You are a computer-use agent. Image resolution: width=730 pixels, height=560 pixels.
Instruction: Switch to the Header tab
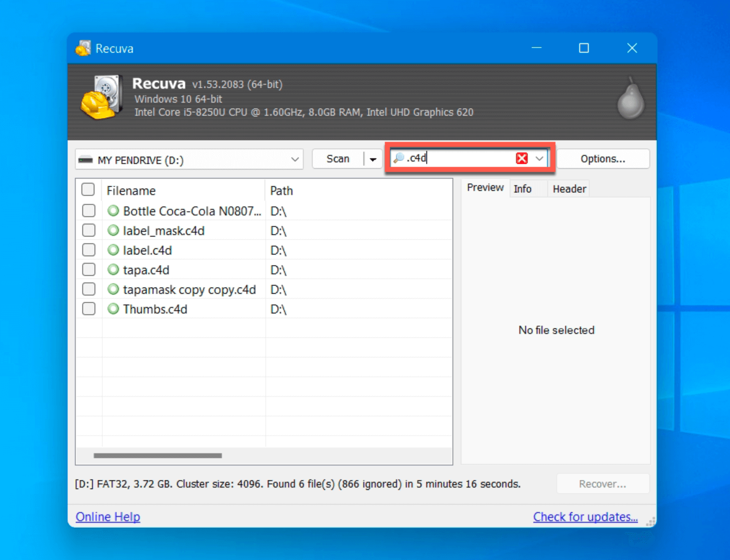click(569, 189)
